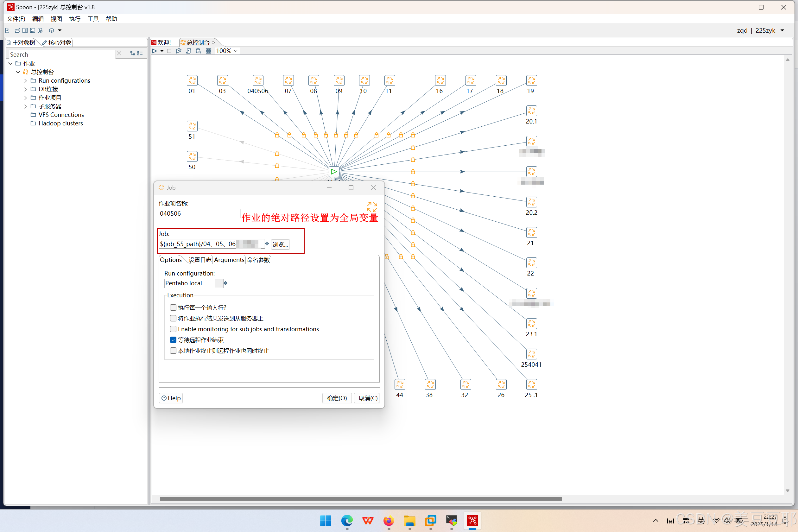Click the 确定(O) button
This screenshot has height=532, width=798.
[337, 398]
